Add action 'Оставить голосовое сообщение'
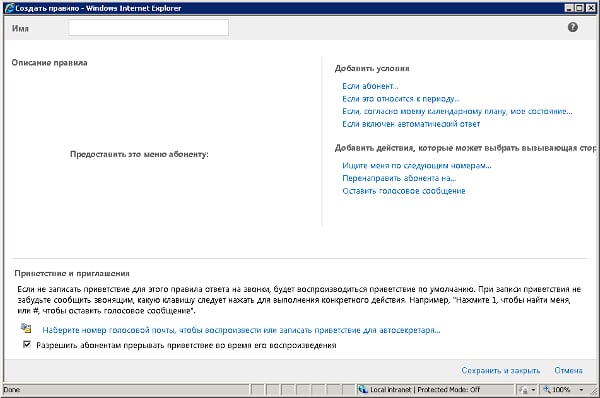The width and height of the screenshot is (600, 398). click(404, 191)
